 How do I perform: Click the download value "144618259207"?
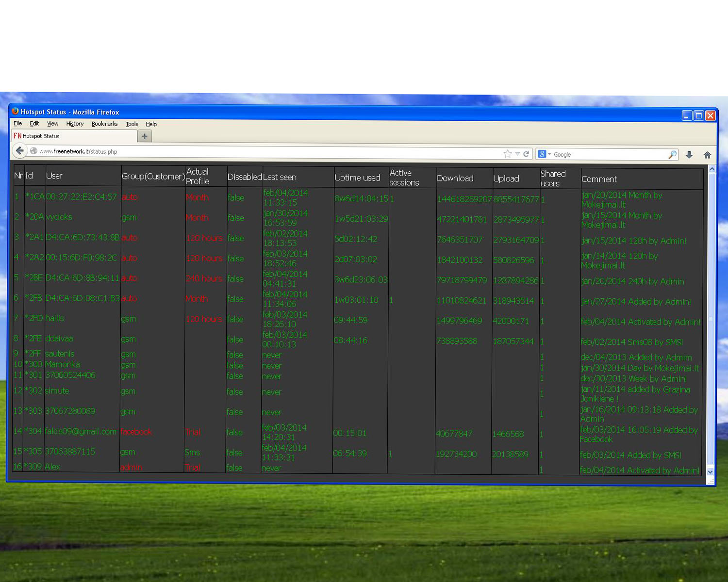tap(464, 199)
